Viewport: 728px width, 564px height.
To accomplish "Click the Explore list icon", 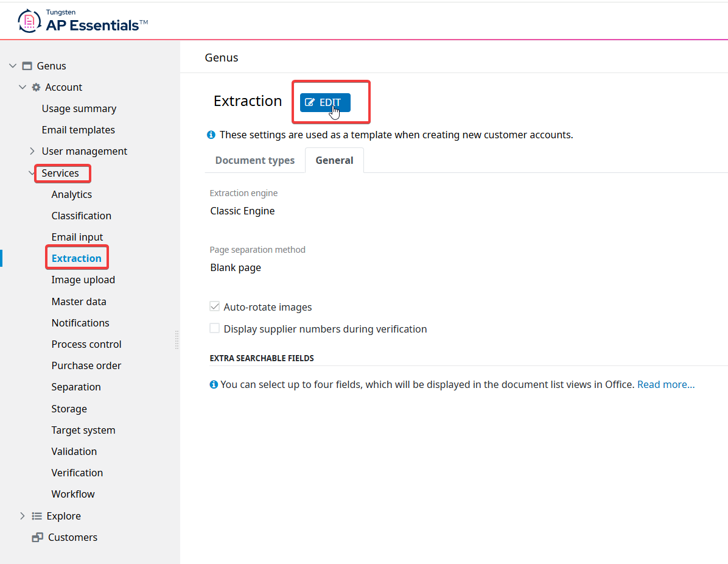I will pos(37,516).
